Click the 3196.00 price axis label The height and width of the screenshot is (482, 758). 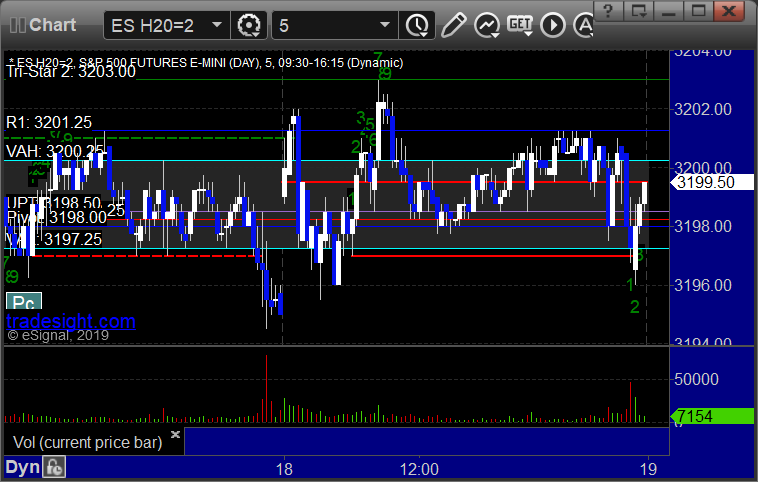(703, 285)
